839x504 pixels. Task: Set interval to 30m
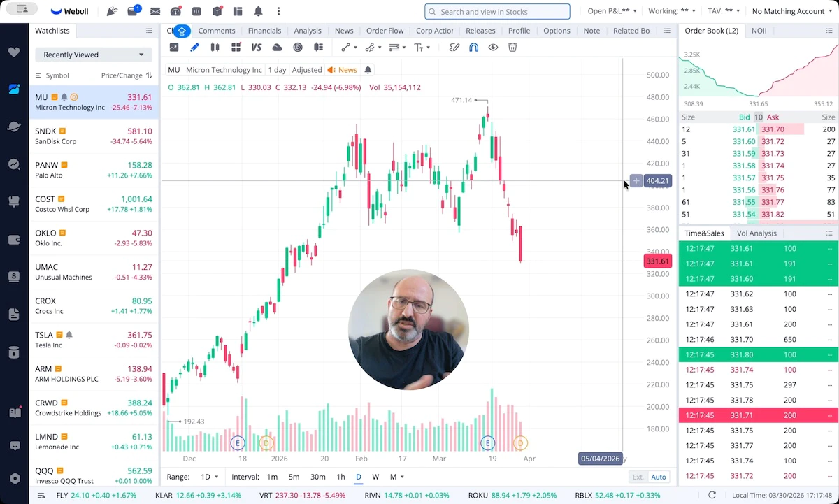(x=317, y=477)
